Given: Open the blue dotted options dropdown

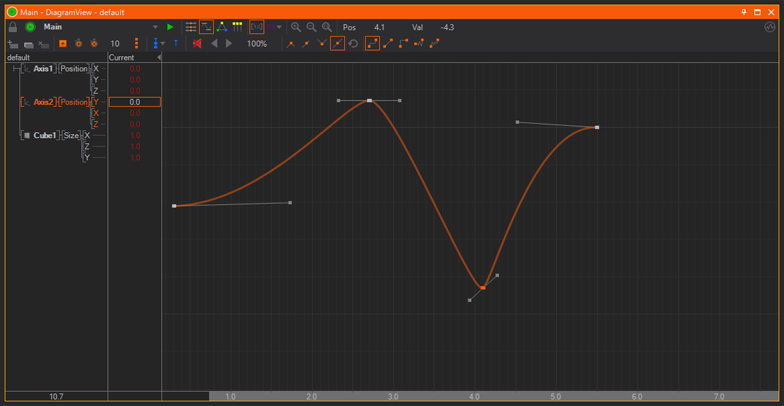Looking at the screenshot, I should (x=160, y=44).
